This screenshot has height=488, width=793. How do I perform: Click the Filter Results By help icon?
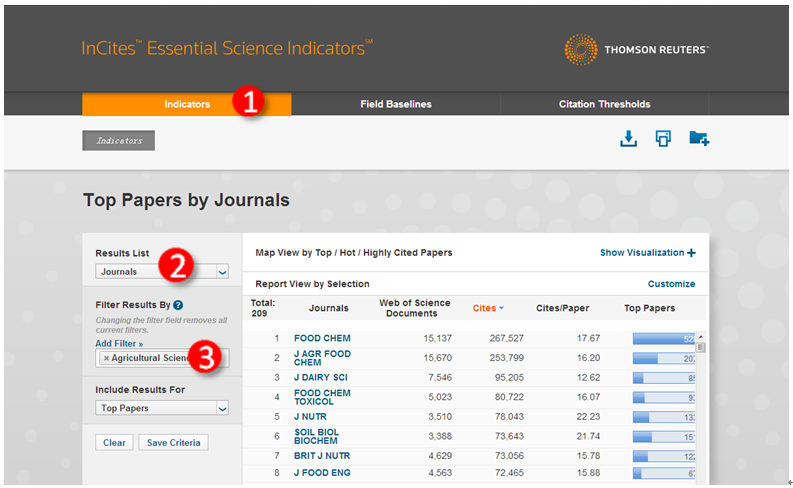point(178,305)
